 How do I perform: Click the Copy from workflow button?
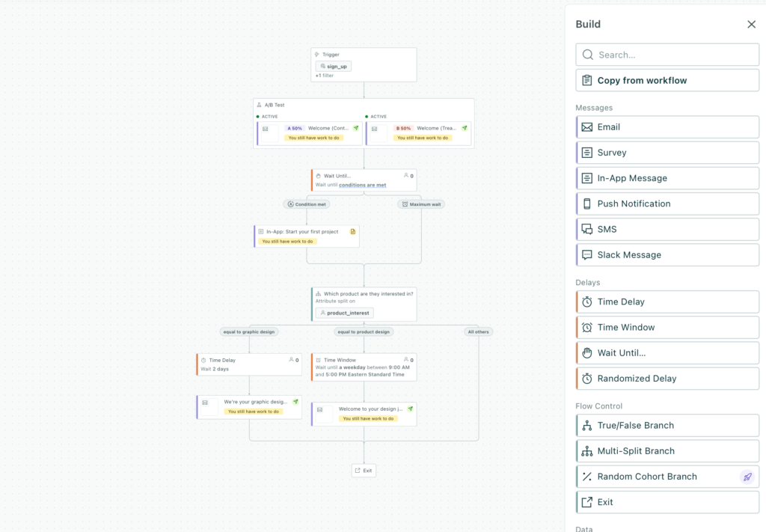point(667,80)
